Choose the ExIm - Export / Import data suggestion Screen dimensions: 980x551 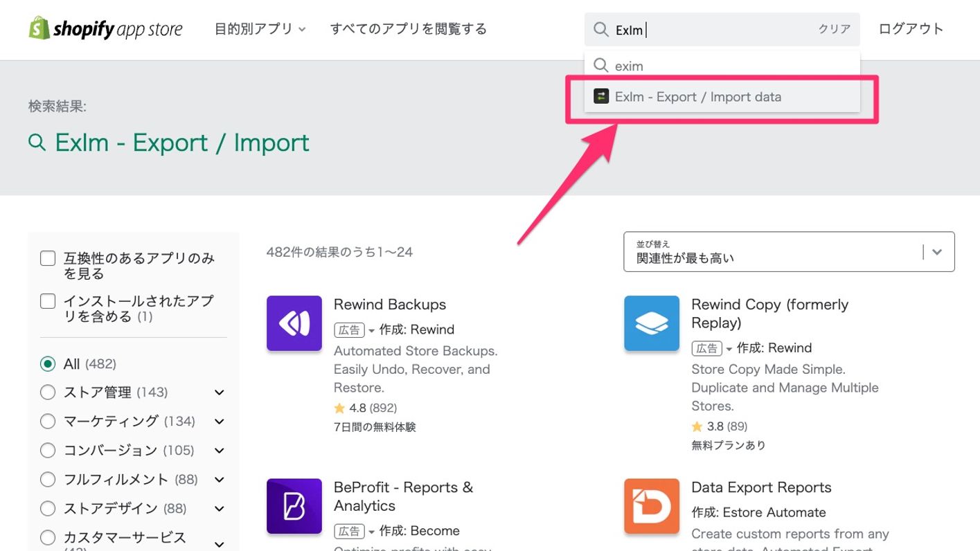click(x=722, y=97)
